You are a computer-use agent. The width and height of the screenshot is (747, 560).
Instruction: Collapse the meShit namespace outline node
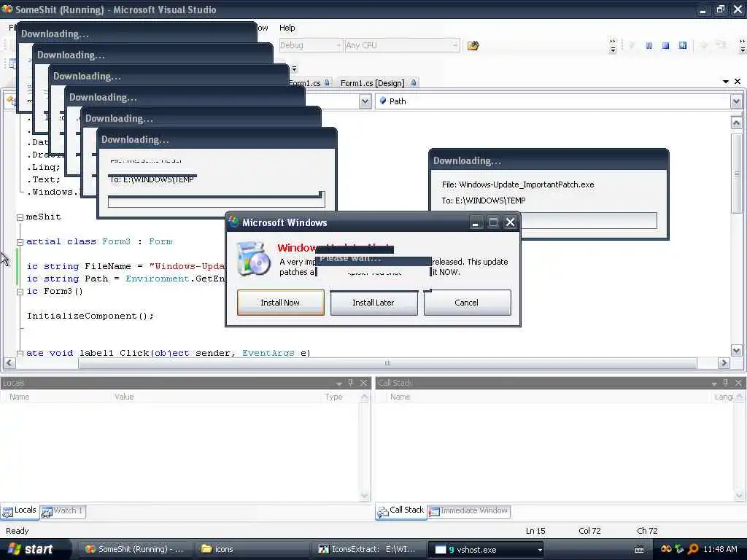20,217
